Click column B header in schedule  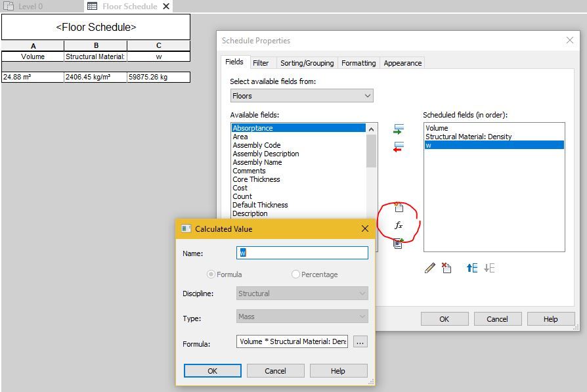point(95,46)
